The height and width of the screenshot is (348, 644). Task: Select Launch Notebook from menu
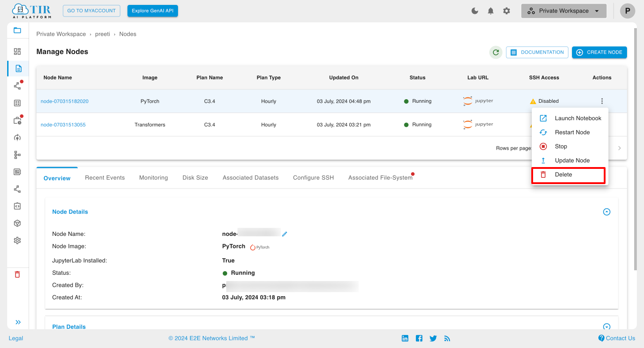pyautogui.click(x=570, y=118)
